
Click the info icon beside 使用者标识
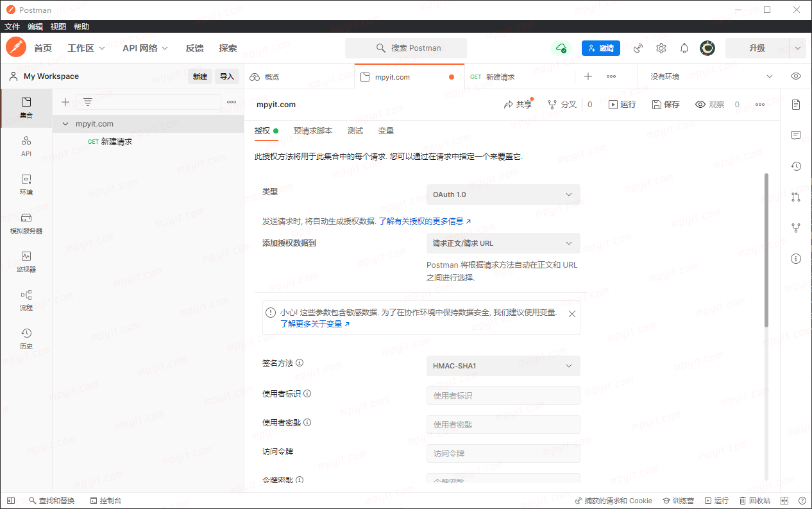[x=307, y=393]
